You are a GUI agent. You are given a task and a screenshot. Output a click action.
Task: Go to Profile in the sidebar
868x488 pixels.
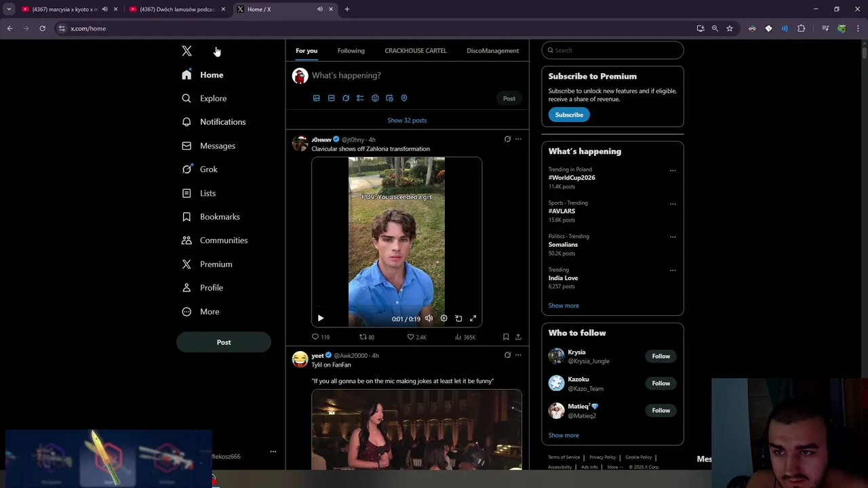[x=202, y=288]
